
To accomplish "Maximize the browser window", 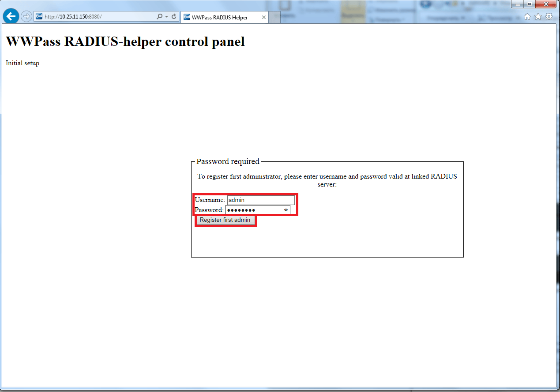I will pos(529,4).
